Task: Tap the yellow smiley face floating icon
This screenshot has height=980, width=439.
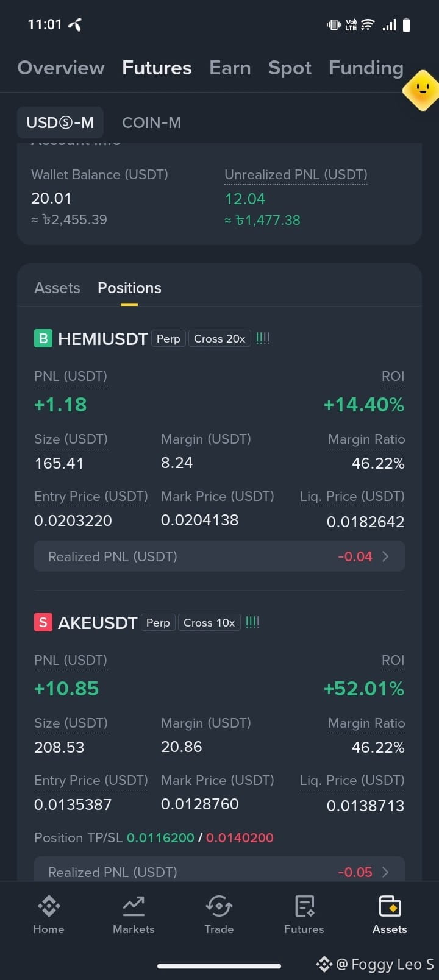Action: (x=421, y=90)
